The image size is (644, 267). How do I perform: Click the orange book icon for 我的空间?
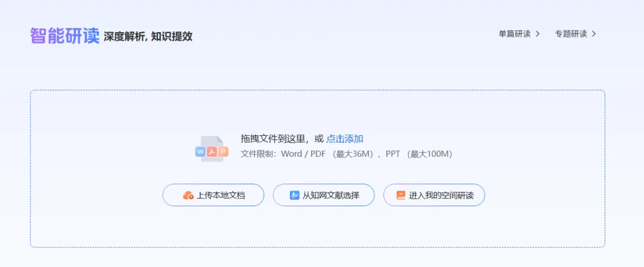pos(401,195)
